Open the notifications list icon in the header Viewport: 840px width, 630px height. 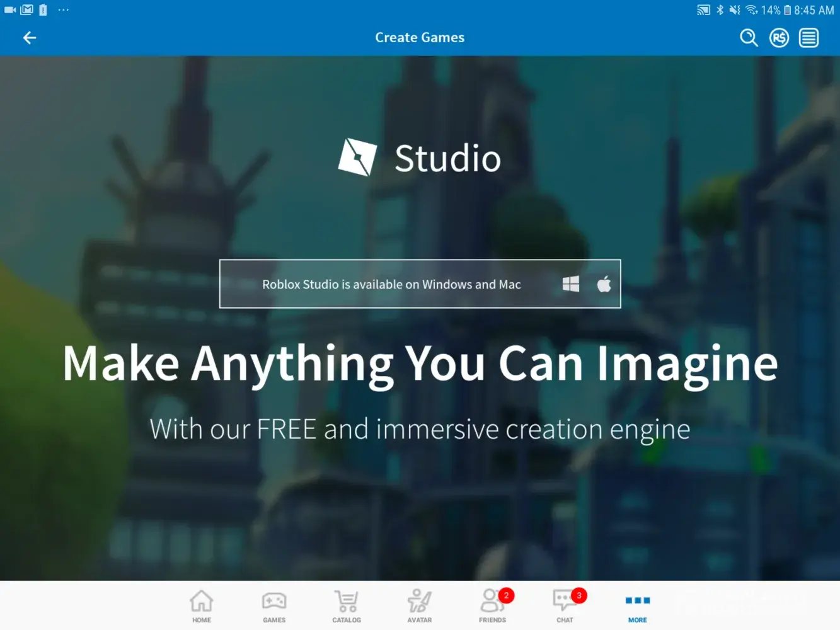808,38
